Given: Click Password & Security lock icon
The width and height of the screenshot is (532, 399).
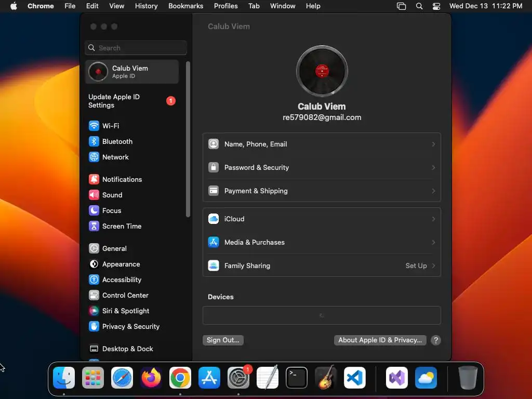Looking at the screenshot, I should [214, 168].
